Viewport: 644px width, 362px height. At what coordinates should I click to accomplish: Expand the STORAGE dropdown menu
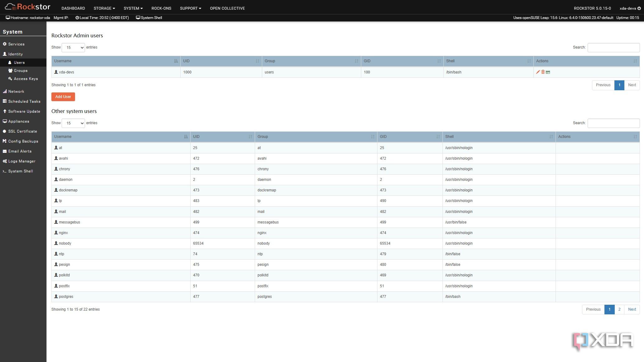pos(104,8)
